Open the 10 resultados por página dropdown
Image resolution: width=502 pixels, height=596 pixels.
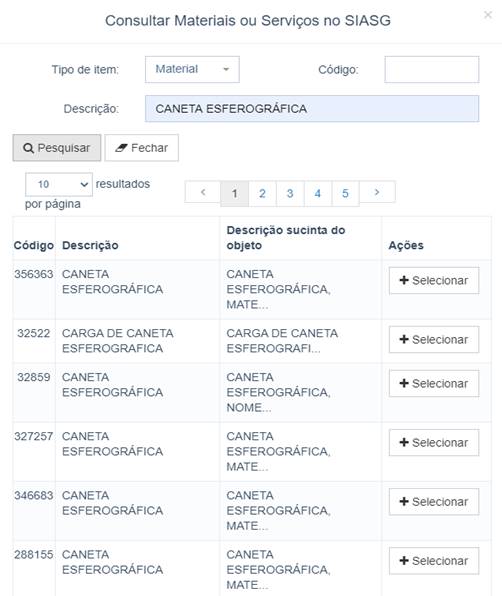point(59,185)
